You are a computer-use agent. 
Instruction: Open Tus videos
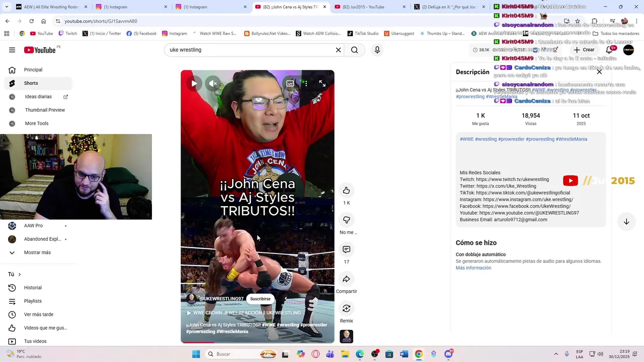(x=38, y=341)
